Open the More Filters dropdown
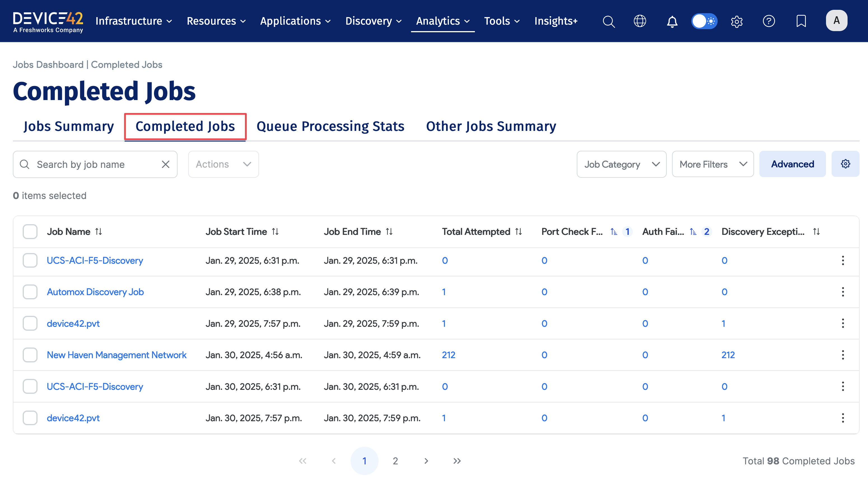868x491 pixels. 713,164
